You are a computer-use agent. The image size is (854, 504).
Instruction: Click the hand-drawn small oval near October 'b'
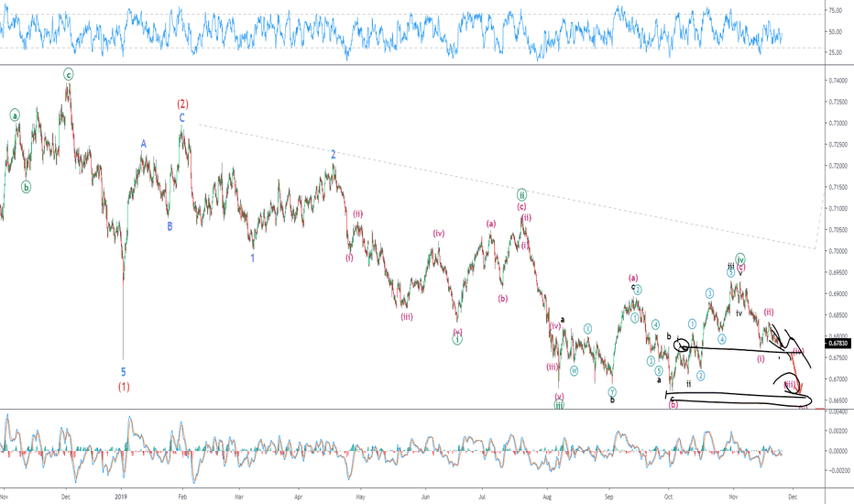point(681,345)
